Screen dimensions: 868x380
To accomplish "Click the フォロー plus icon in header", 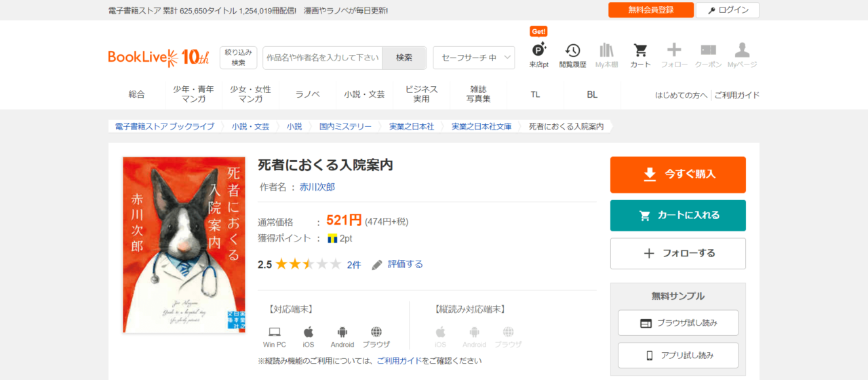I will pos(674,51).
